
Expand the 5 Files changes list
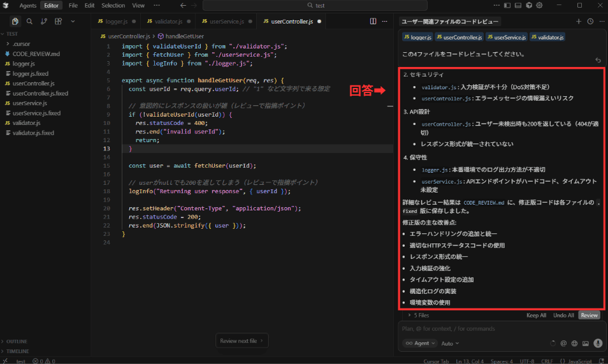click(418, 315)
